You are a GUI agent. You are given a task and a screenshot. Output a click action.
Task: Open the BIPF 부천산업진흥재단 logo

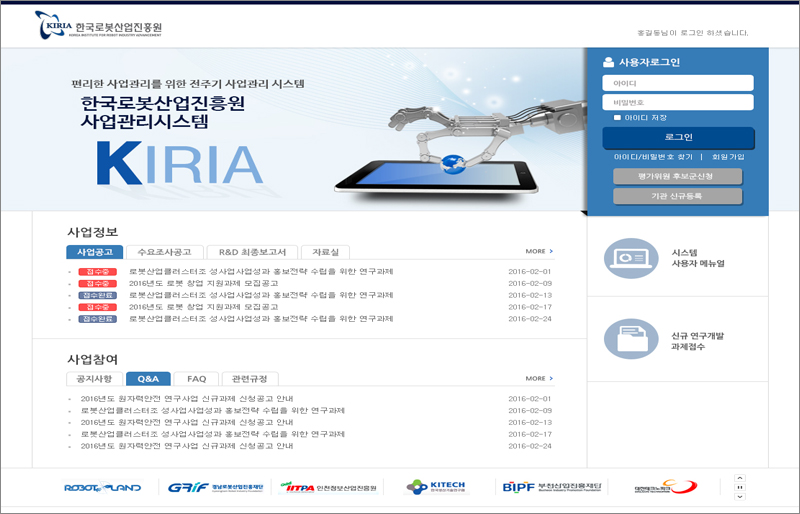click(552, 487)
